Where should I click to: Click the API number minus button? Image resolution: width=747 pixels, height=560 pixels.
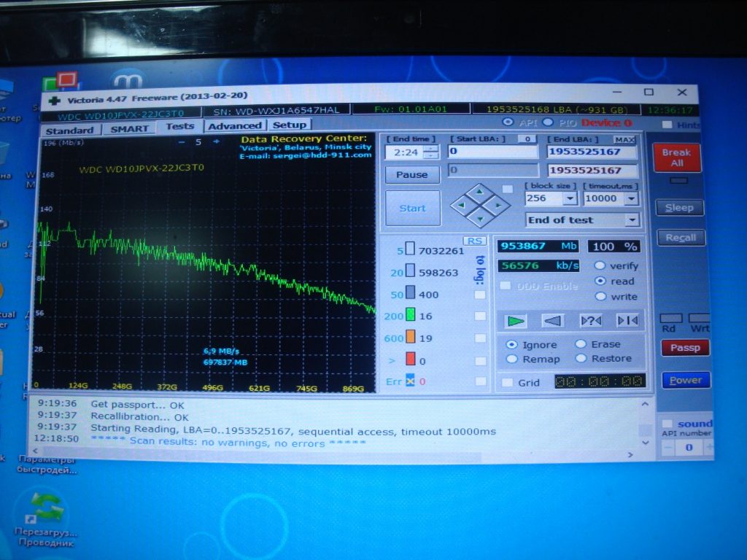pos(668,447)
